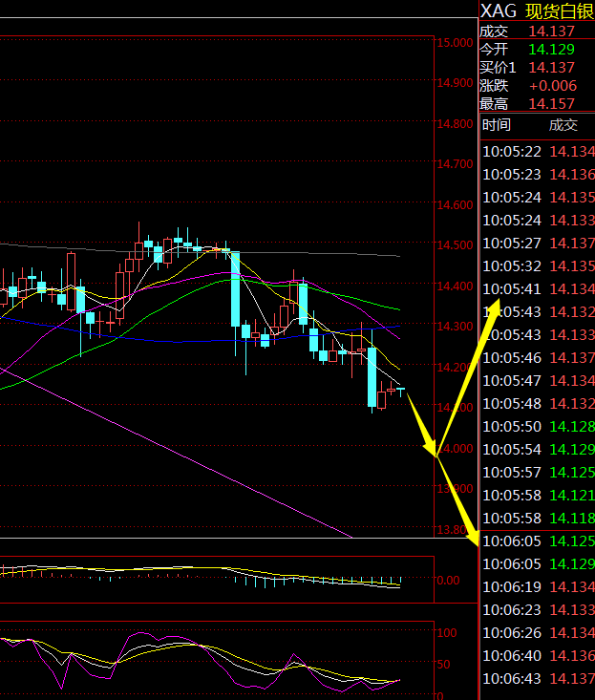595x700 pixels.
Task: Select the 10:06:26 tick row
Action: (539, 633)
